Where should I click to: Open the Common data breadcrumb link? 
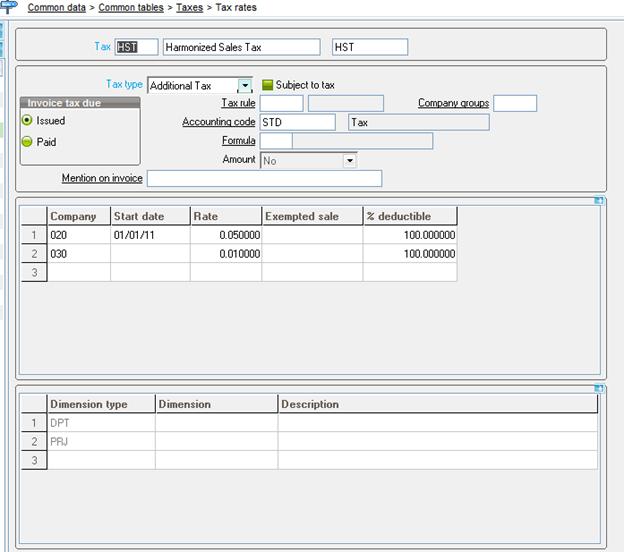57,8
